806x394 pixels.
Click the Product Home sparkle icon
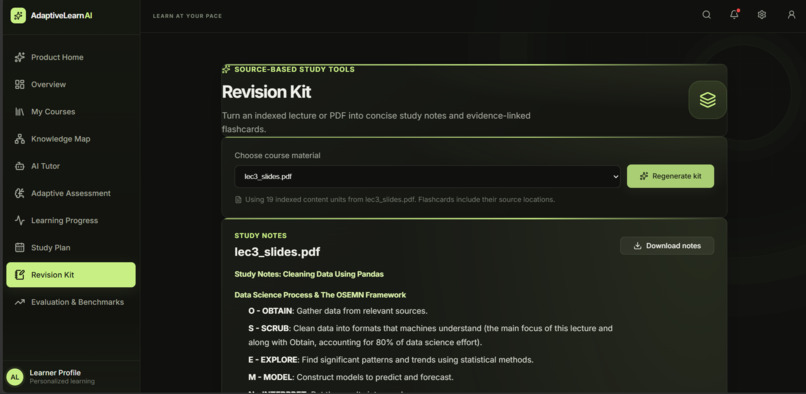pos(20,57)
